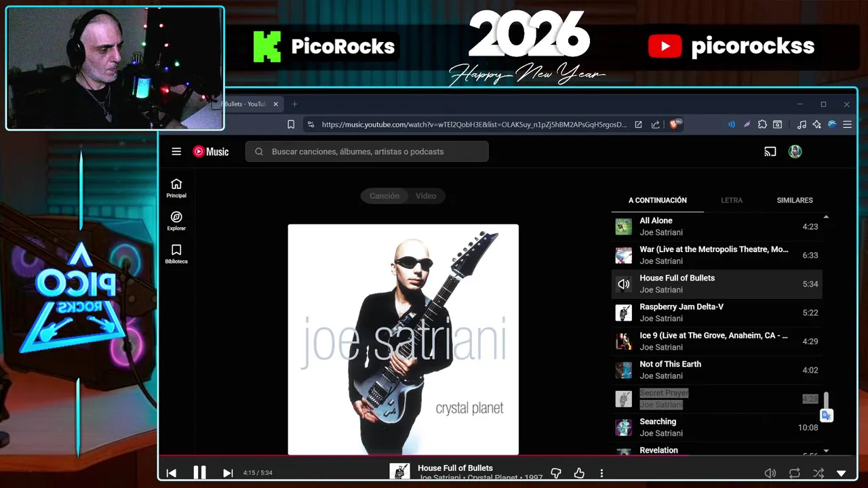Toggle shuffle mode
This screenshot has width=868, height=488.
[x=818, y=473]
